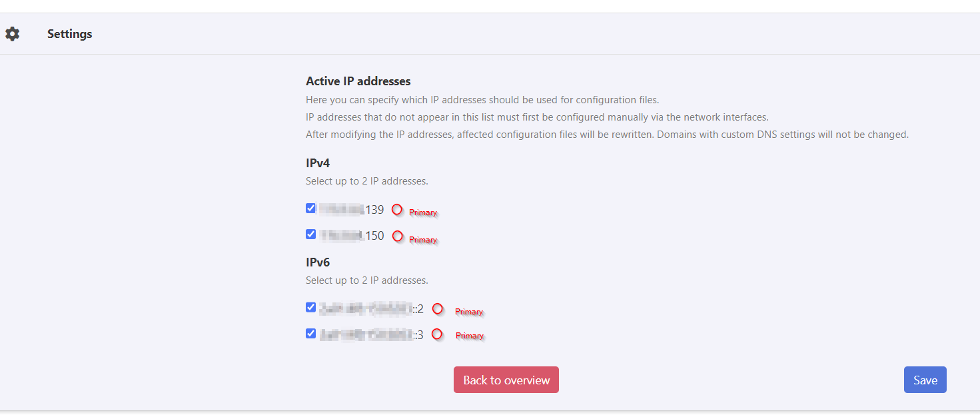
Task: Click the Settings gear icon
Action: click(x=13, y=34)
